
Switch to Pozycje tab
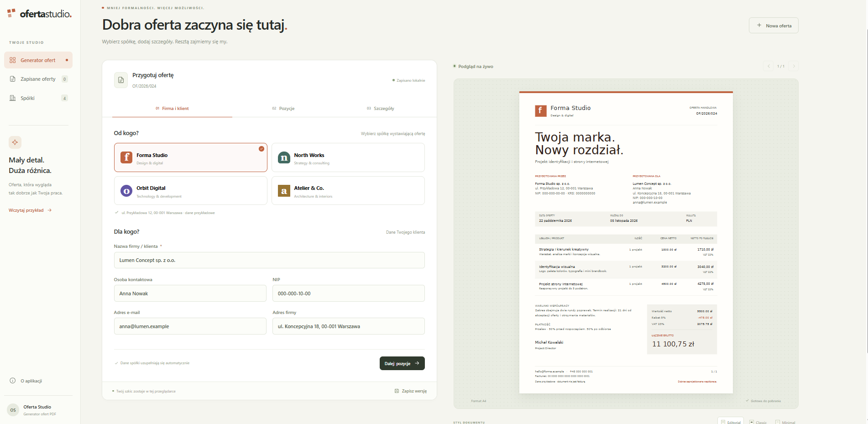(283, 109)
